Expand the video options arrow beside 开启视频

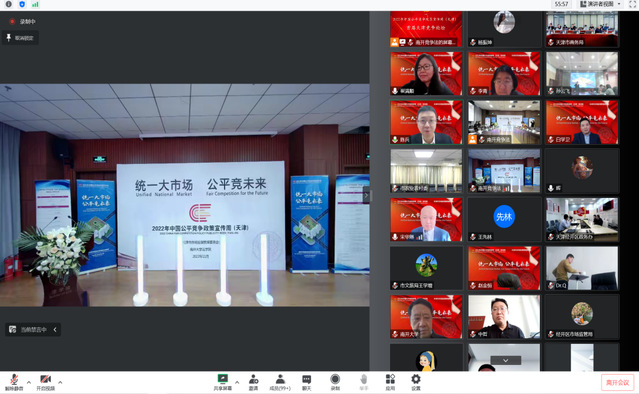[60, 382]
